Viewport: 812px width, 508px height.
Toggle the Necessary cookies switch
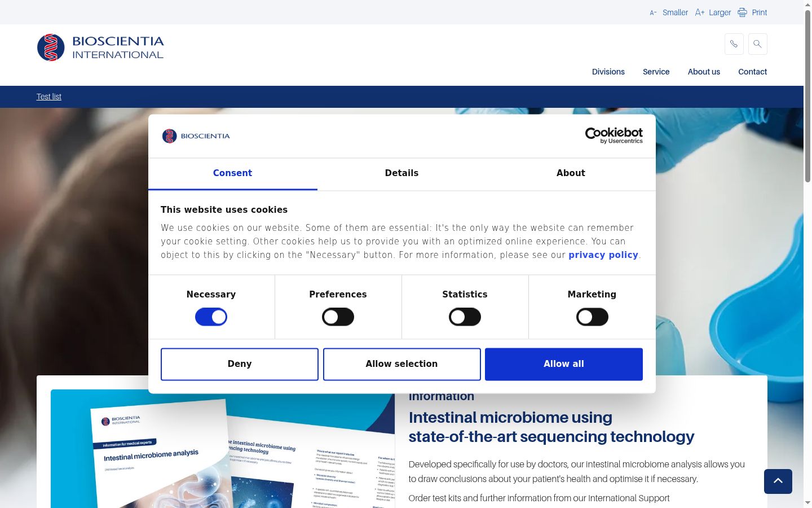211,317
